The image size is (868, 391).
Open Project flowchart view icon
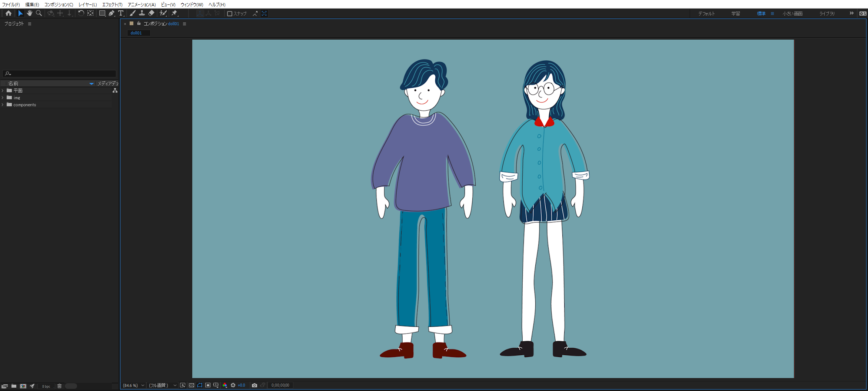coord(115,90)
